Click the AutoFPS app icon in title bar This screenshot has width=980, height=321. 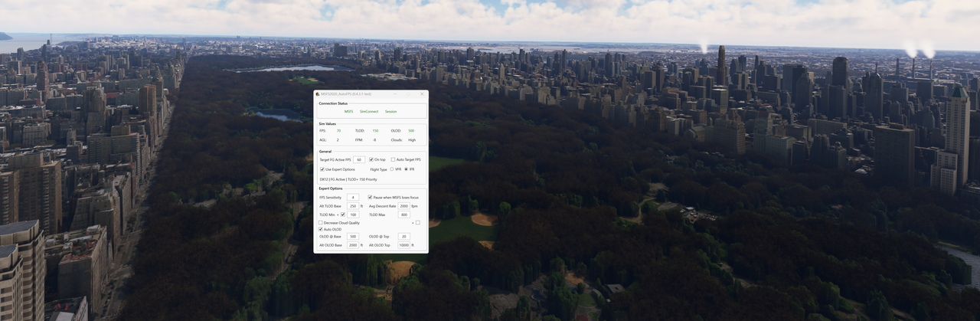point(318,93)
